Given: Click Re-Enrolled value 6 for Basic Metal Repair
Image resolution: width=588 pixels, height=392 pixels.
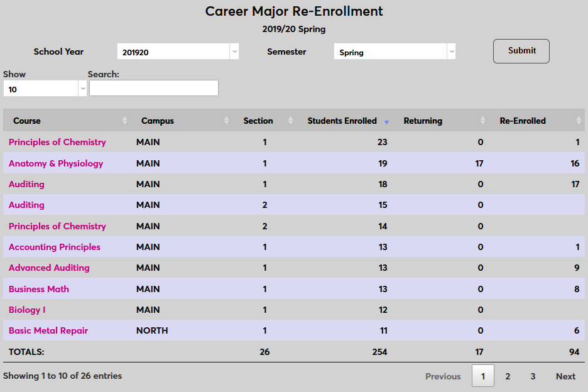Looking at the screenshot, I should 577,330.
